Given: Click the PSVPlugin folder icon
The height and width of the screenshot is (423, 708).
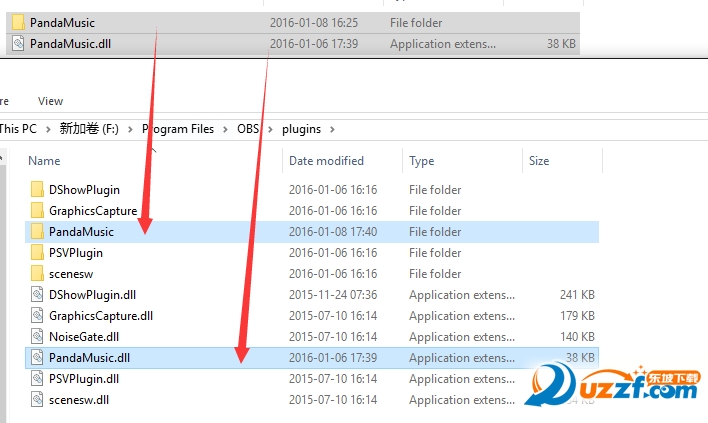Looking at the screenshot, I should (37, 252).
